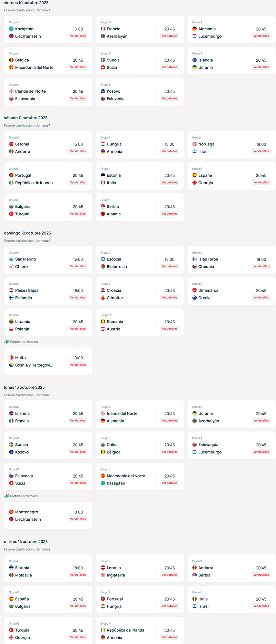Click the Croacia team name
The width and height of the screenshot is (276, 644).
[x=114, y=290]
